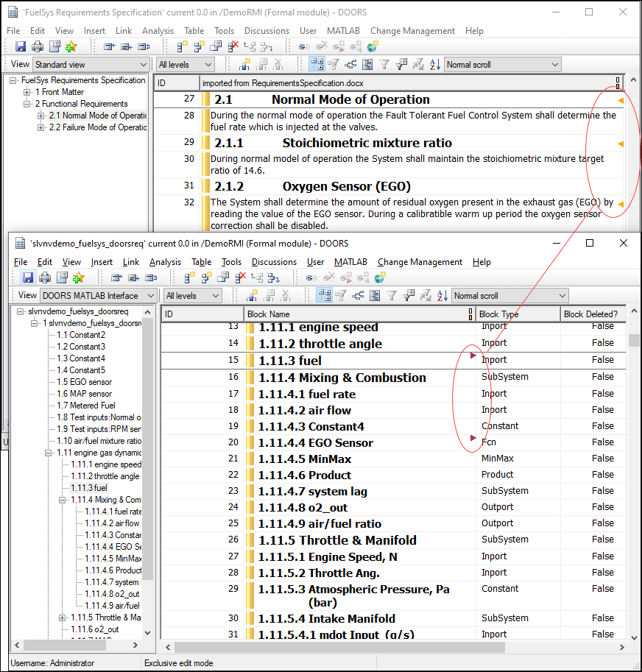Save the slvnvdemo_fuelsys_doorsreq module
Viewport: 642px width, 672px height.
(x=28, y=277)
